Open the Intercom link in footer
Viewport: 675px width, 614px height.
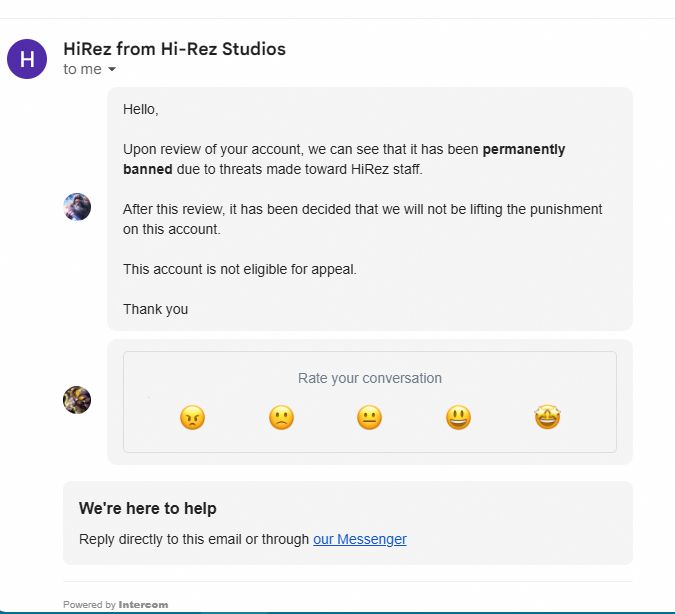coord(143,605)
